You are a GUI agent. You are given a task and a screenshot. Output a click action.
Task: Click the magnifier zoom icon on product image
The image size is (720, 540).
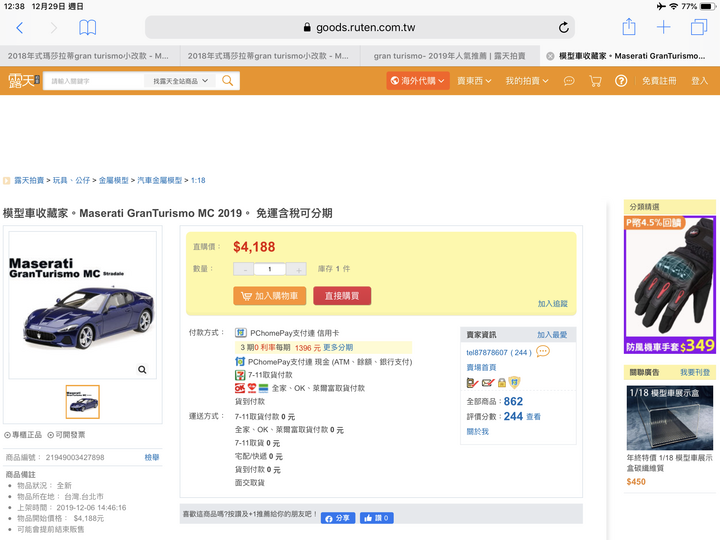tap(142, 370)
